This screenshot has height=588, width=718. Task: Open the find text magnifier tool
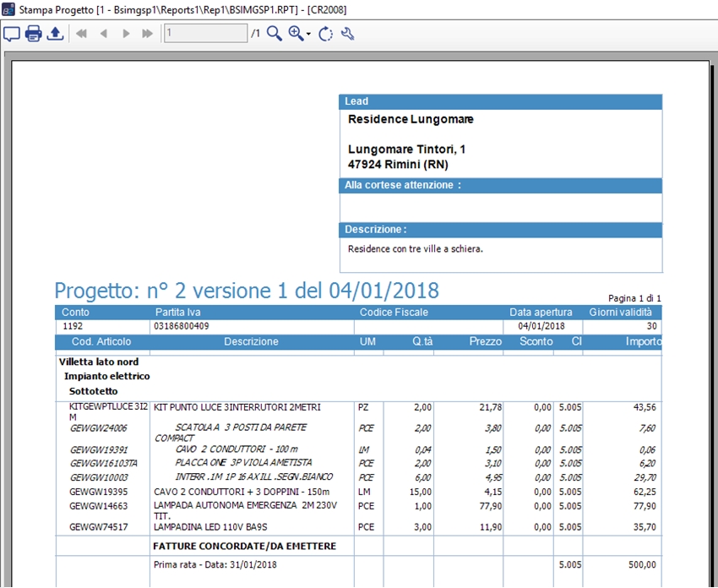[x=274, y=34]
